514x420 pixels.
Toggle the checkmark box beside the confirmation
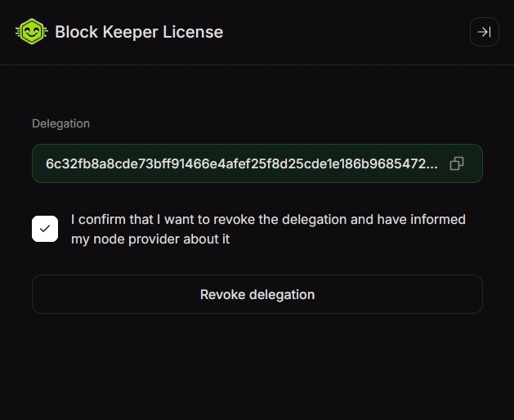pos(45,229)
